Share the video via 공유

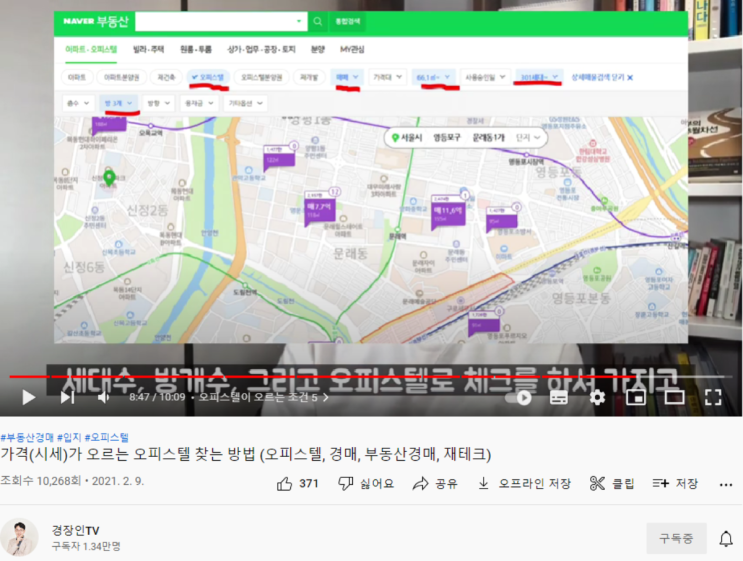point(435,484)
